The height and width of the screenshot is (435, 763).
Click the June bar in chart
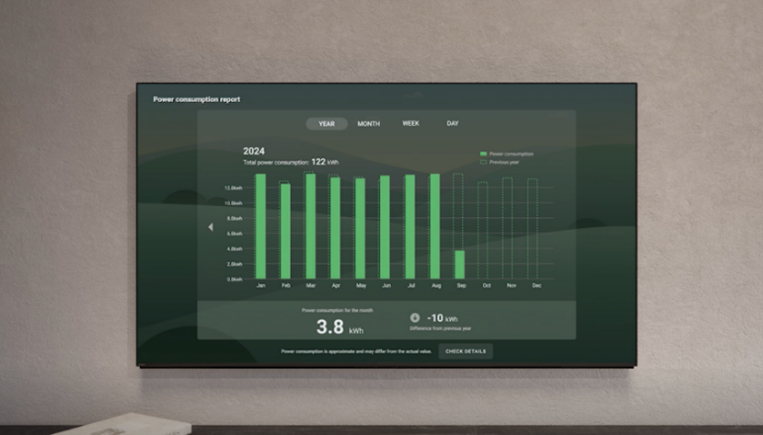point(385,228)
